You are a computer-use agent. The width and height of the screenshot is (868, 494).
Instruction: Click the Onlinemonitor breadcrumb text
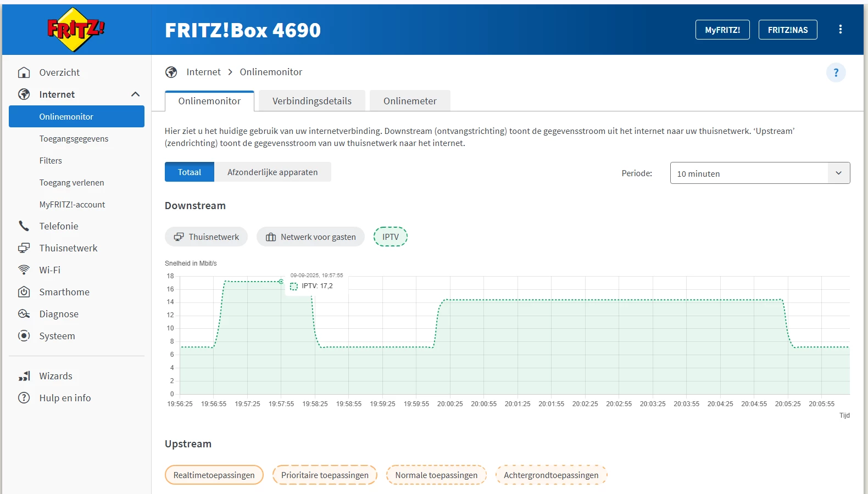271,72
